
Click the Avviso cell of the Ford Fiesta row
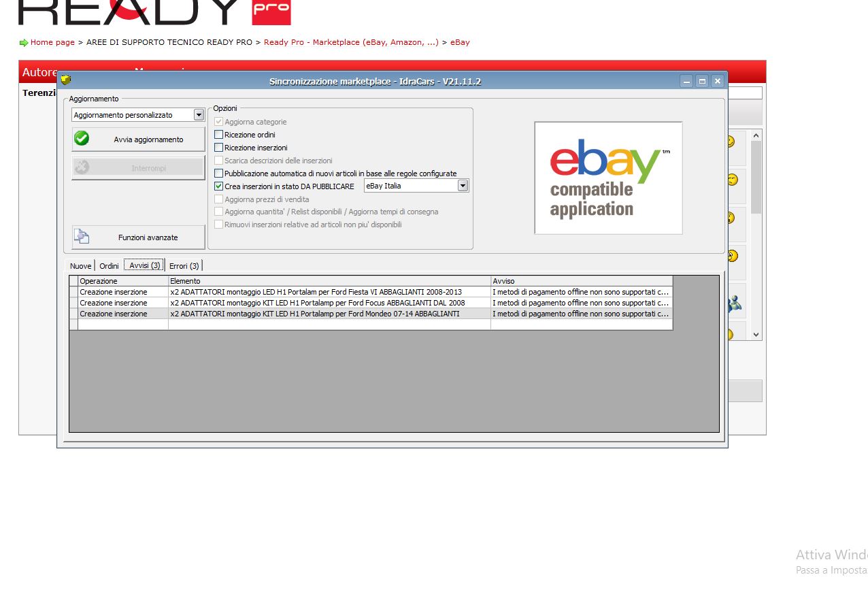tap(582, 292)
